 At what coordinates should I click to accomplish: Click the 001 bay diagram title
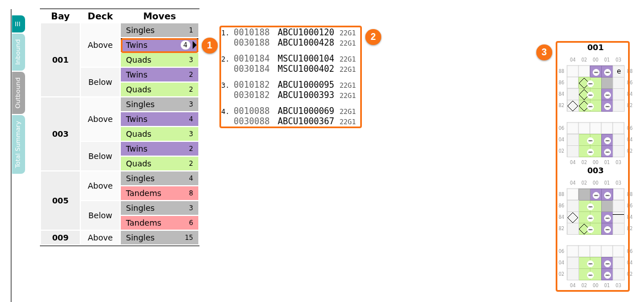tap(595, 48)
